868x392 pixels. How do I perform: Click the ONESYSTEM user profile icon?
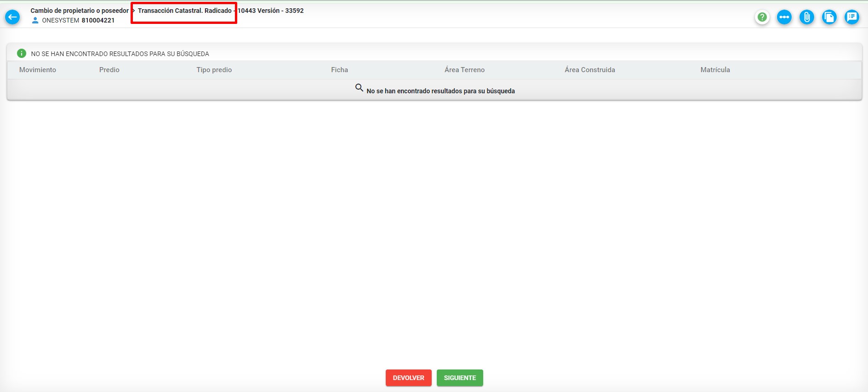point(35,20)
